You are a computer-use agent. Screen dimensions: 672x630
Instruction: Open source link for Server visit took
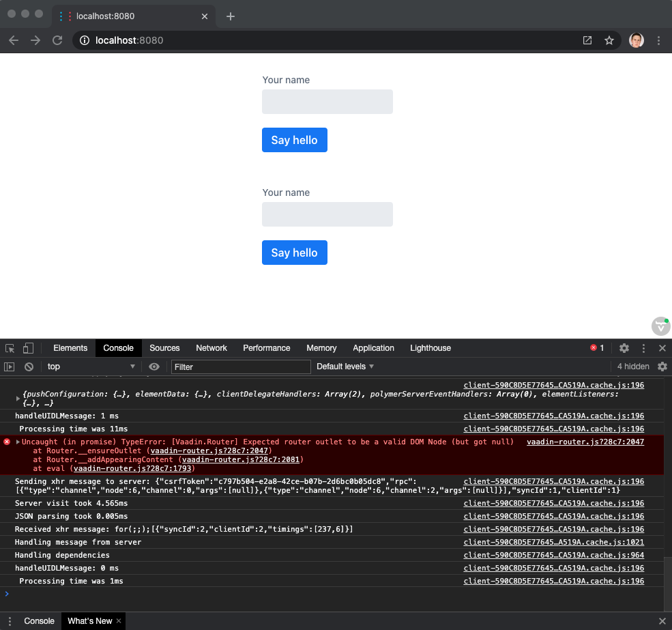tap(554, 503)
